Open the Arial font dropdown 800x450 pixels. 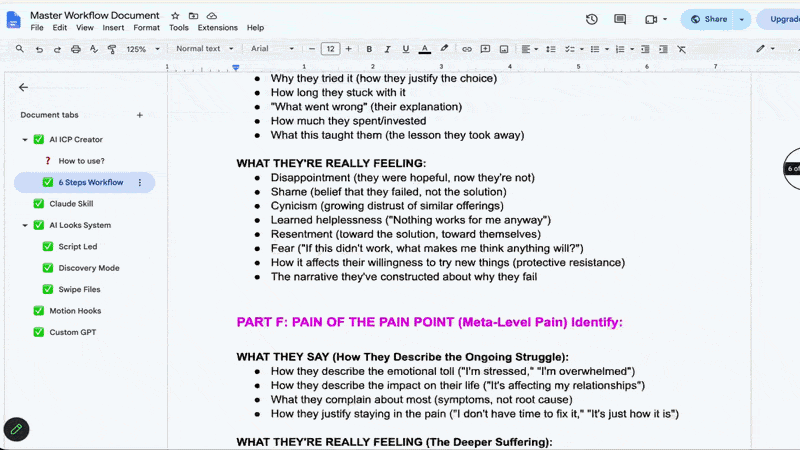272,48
